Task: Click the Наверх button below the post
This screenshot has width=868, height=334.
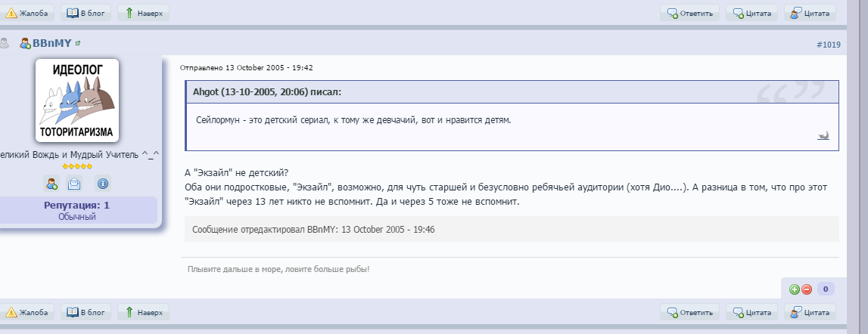Action: coord(143,311)
